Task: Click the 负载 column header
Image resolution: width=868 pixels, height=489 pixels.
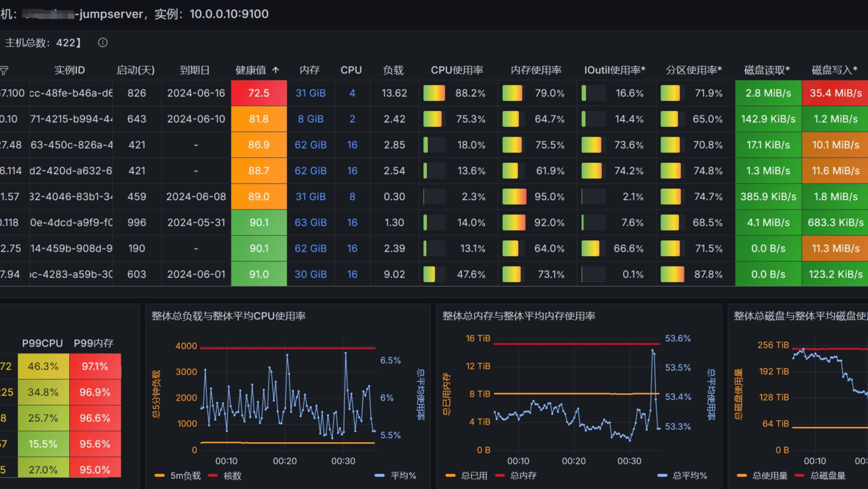Action: coord(393,70)
